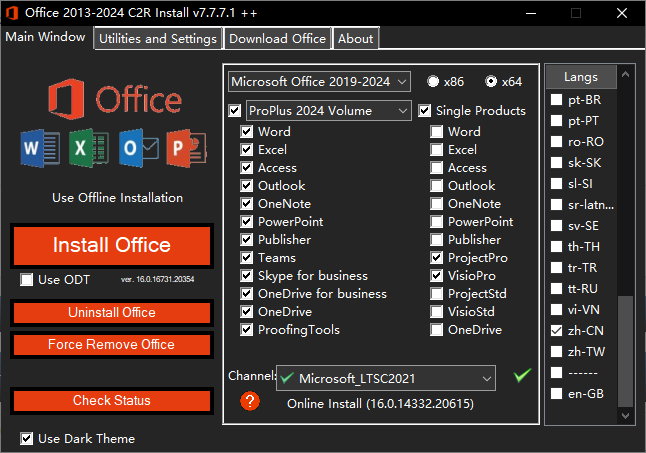Uncheck OneNote in the ProPlus list

(247, 203)
